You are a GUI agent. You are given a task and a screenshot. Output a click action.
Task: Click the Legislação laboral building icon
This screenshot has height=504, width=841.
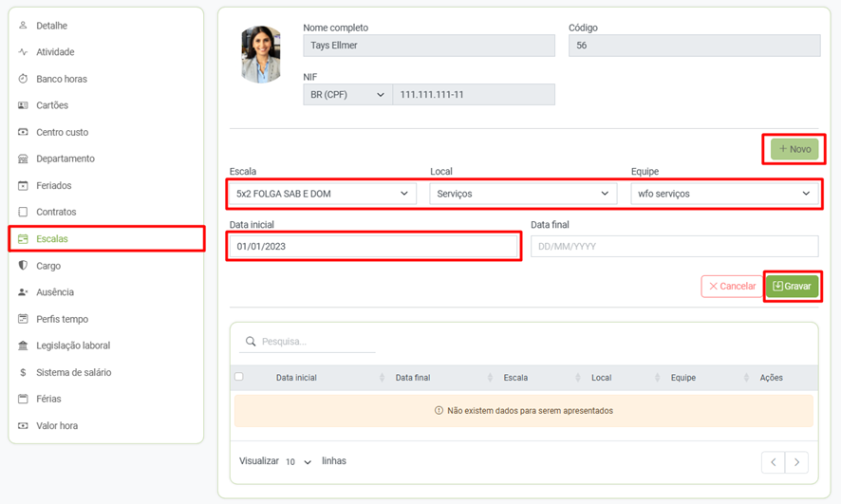click(x=23, y=345)
